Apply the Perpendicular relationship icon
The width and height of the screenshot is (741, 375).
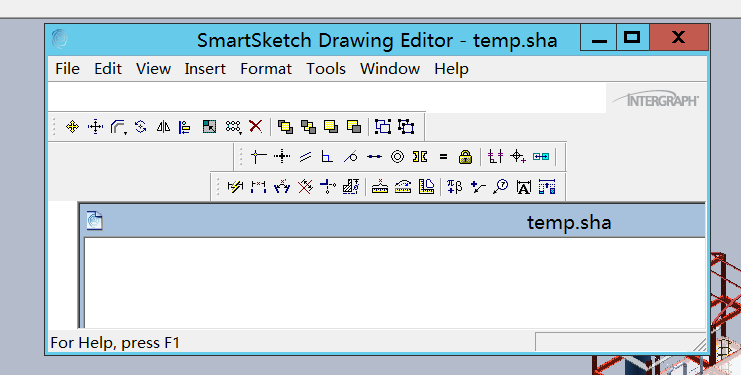tap(327, 156)
